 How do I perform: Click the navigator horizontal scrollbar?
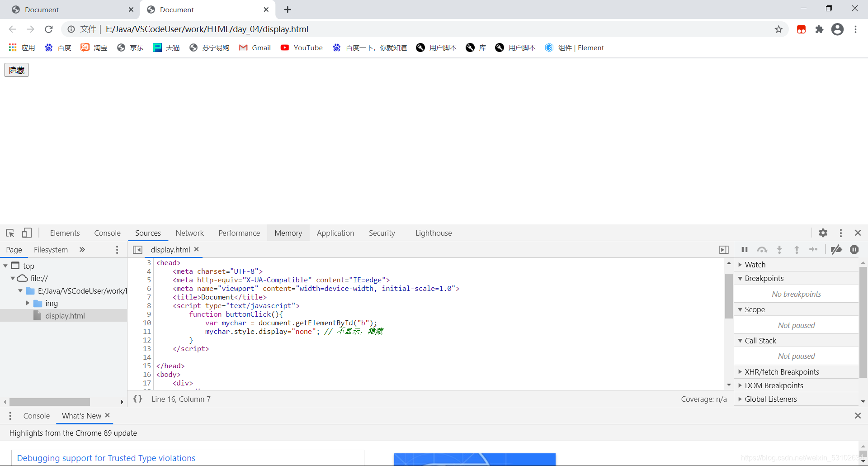tap(49, 402)
